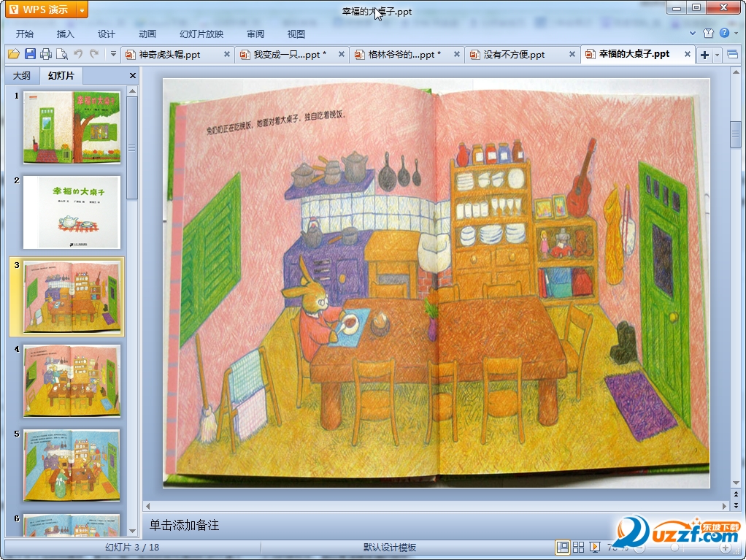Select slide 5 thumbnail
Viewport: 746px width, 560px height.
(72, 465)
